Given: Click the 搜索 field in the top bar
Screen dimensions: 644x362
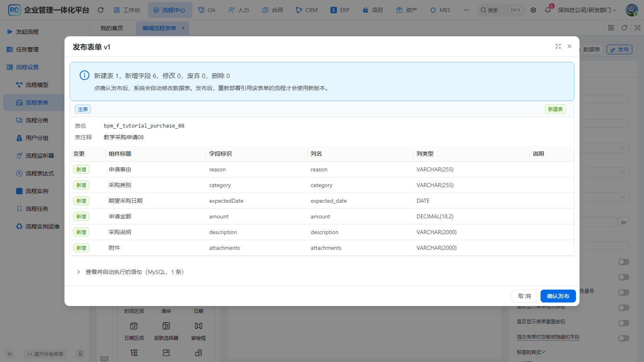Looking at the screenshot, I should tap(501, 10).
